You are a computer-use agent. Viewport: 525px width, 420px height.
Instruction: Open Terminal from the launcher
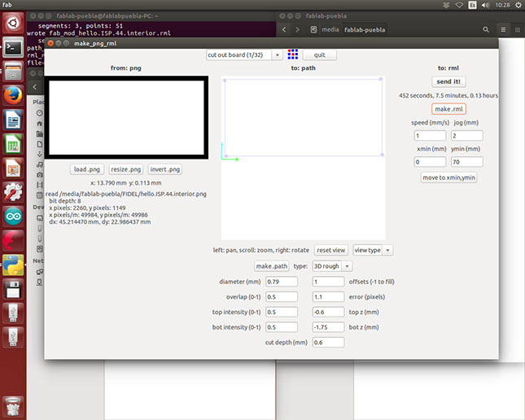(13, 47)
